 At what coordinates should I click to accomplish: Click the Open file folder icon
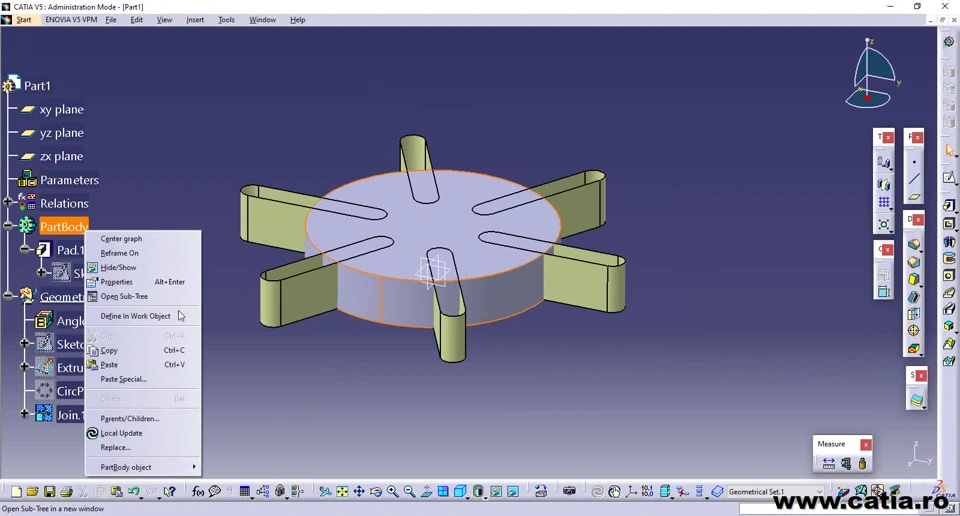coord(32,492)
